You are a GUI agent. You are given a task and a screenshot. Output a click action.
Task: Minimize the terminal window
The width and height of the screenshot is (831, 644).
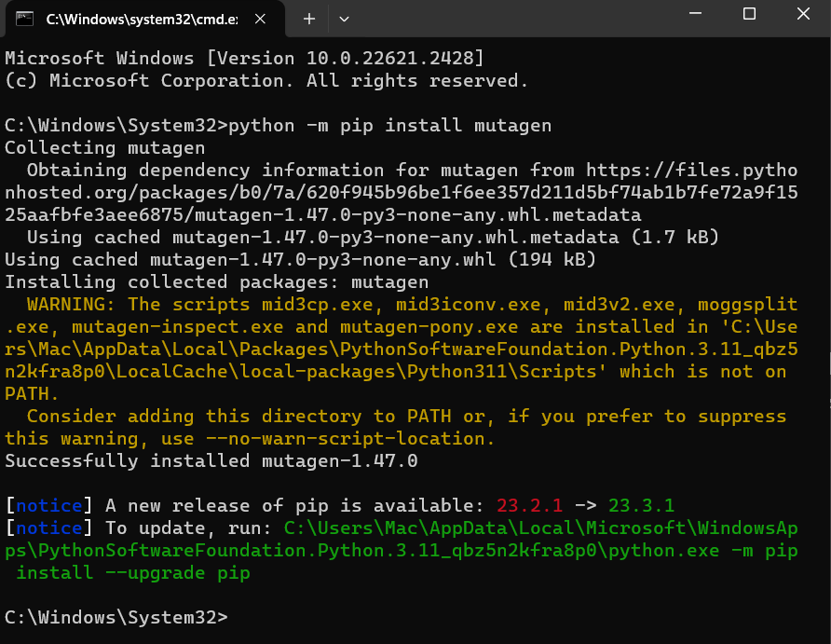697,15
